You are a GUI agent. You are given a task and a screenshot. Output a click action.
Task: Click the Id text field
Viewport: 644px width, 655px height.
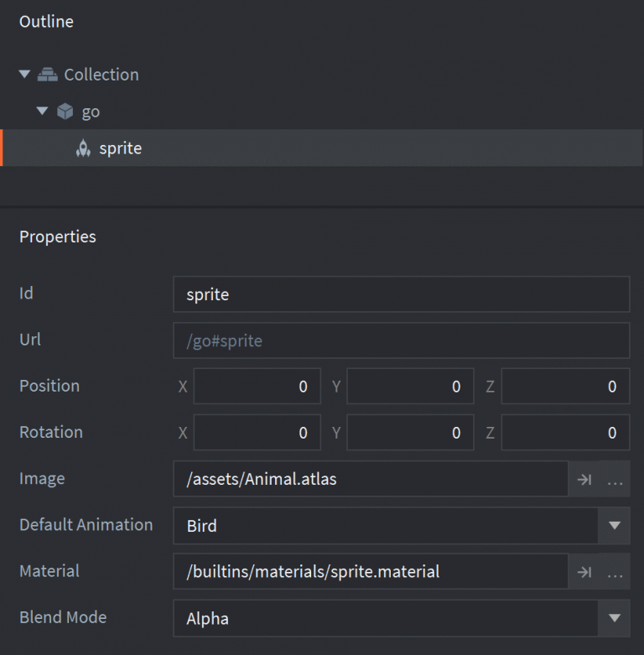(x=401, y=295)
